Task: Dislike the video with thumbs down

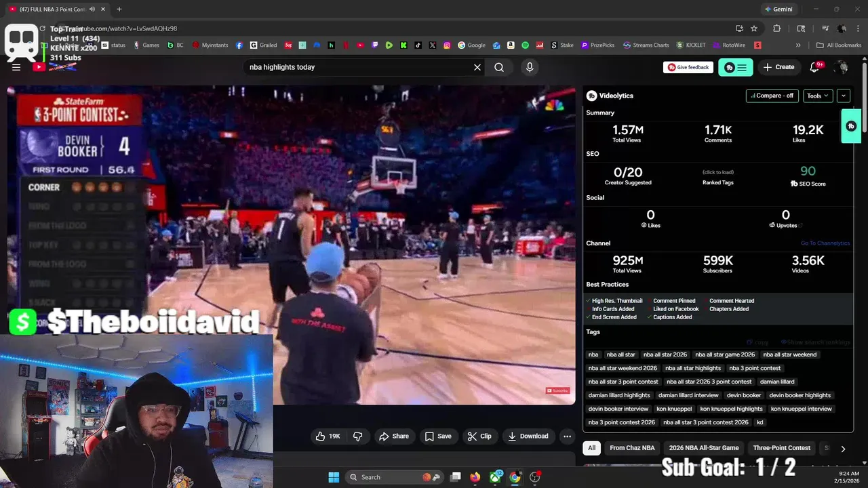Action: click(358, 436)
